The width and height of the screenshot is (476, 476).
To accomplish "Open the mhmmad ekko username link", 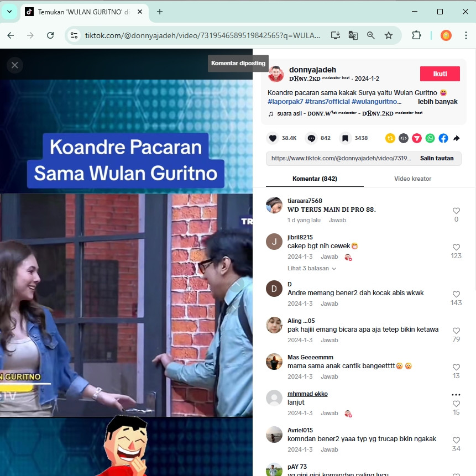I will point(307,394).
